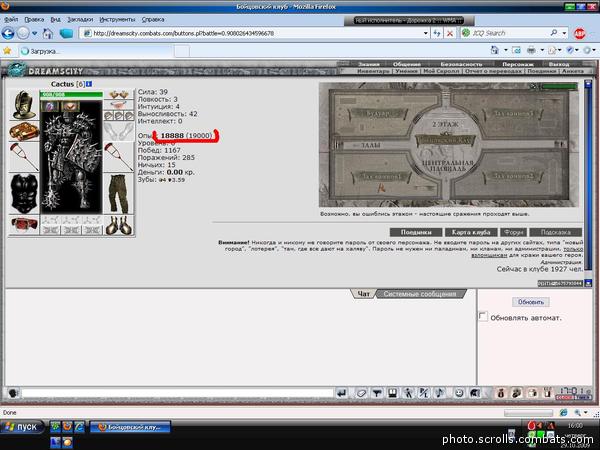Click the helmet equipment slot
Viewport: 600px width, 450px height.
click(x=24, y=105)
